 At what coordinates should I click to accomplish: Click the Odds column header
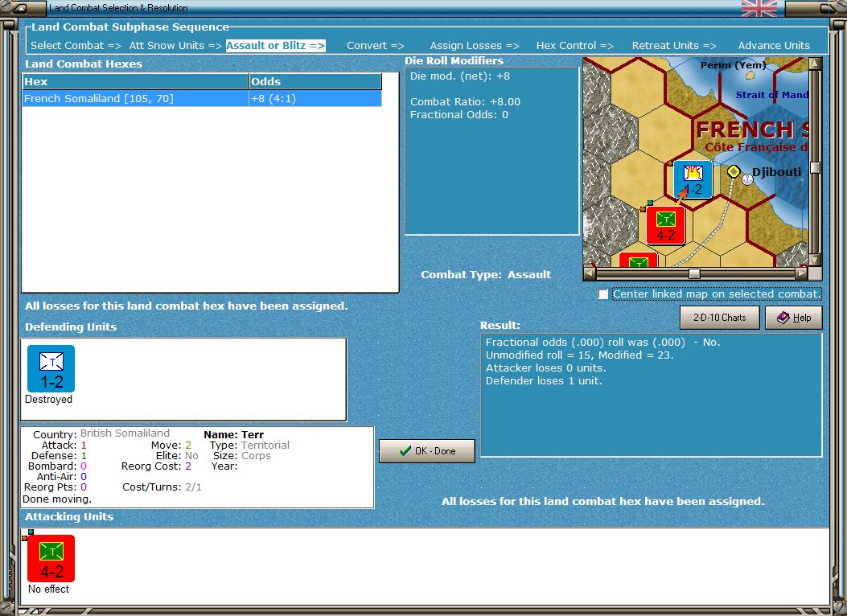tap(315, 81)
